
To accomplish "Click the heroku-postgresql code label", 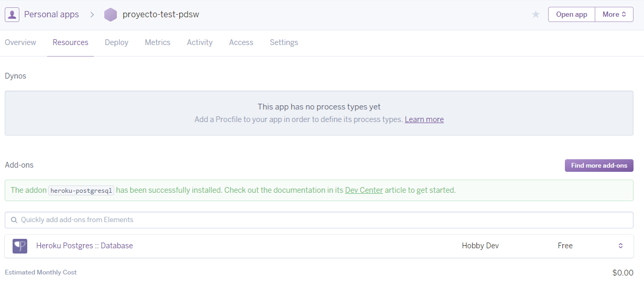I will click(x=81, y=191).
